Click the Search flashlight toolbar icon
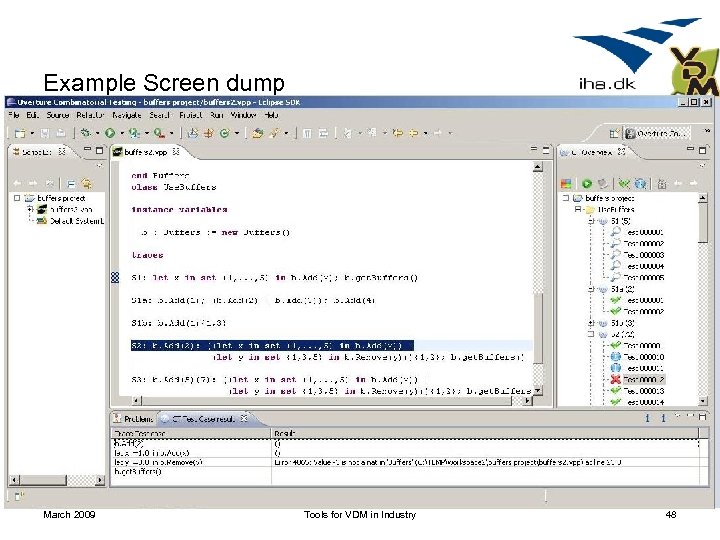This screenshot has height=540, width=720. (x=274, y=133)
